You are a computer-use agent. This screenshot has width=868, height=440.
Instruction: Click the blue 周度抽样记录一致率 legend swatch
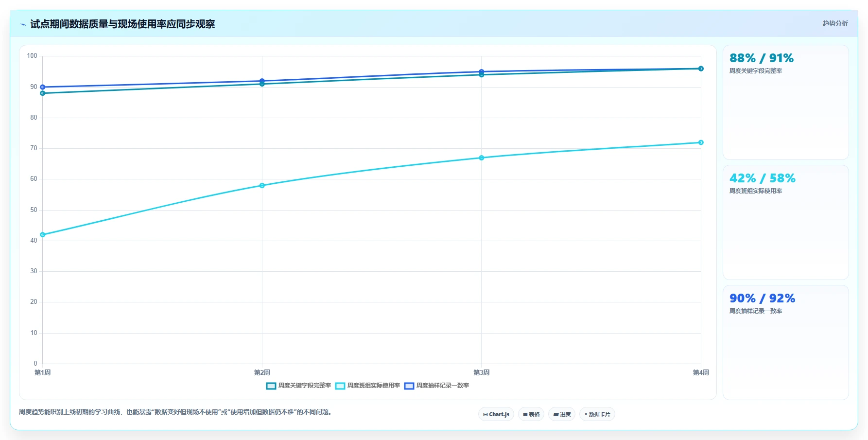coord(409,386)
